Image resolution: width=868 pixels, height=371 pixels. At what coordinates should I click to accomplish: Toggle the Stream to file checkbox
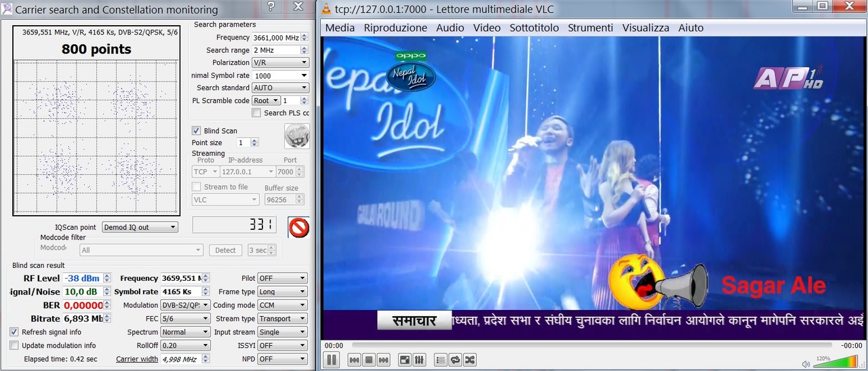[x=197, y=187]
